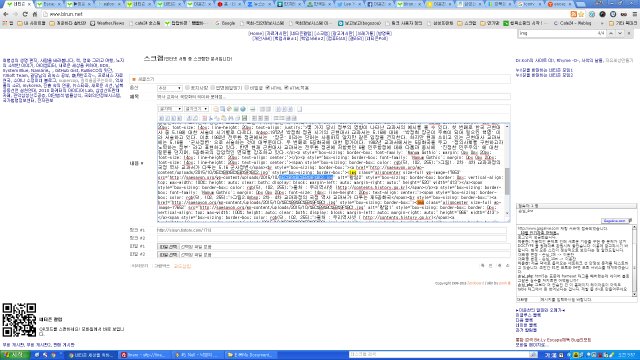Click file select button for file #1
Image resolution: width=640 pixels, height=360 pixels.
[x=168, y=247]
